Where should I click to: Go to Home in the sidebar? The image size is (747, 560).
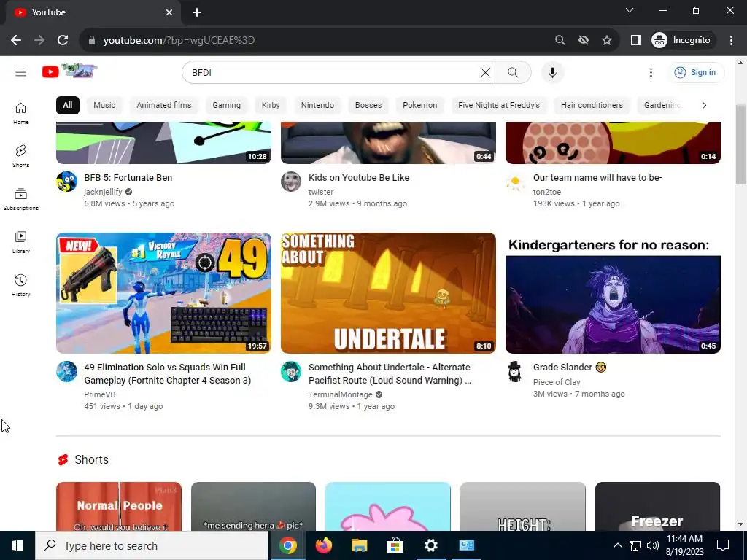pyautogui.click(x=20, y=113)
